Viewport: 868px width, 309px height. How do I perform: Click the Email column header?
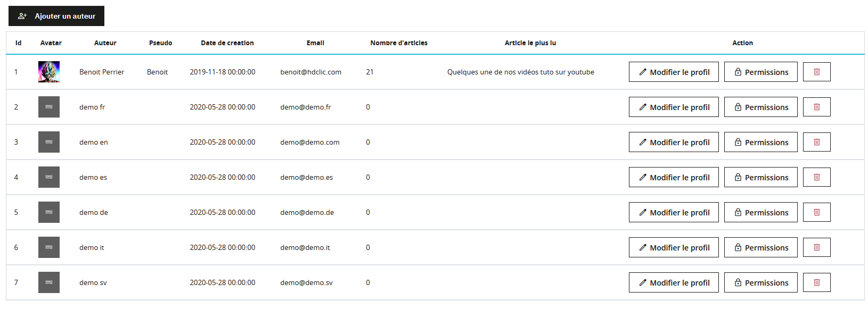click(x=315, y=43)
